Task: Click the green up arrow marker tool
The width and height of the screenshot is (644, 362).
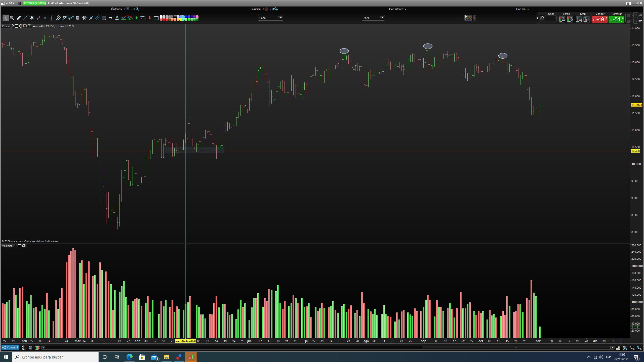Action: click(137, 18)
